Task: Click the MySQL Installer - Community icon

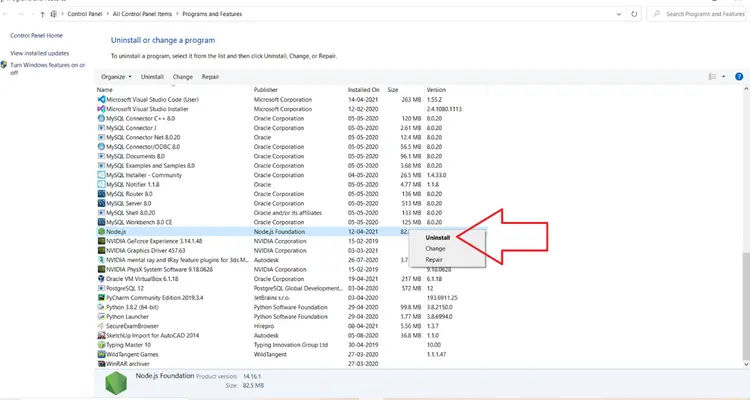Action: coord(101,175)
